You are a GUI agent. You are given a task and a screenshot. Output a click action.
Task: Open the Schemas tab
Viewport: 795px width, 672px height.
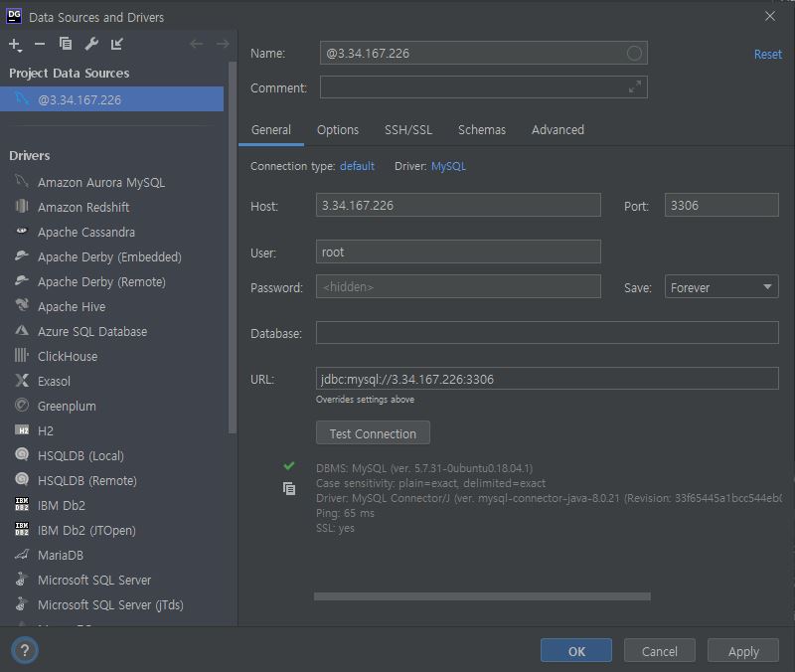482,129
